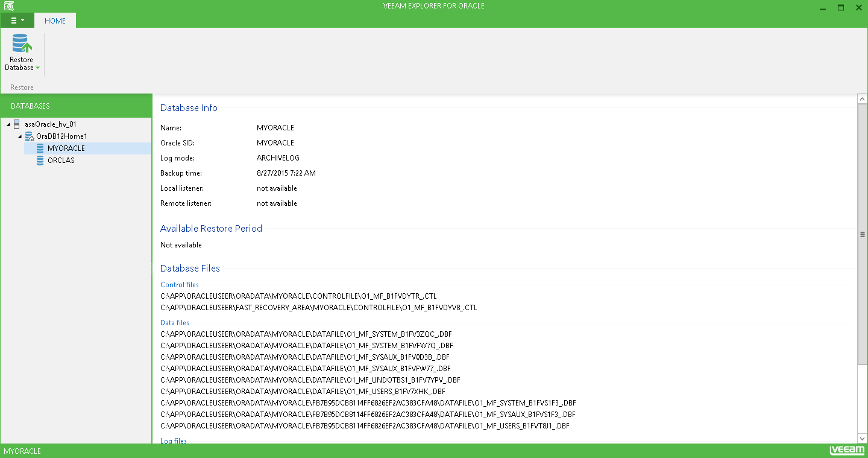Click the ARCHIVELOG log mode value

click(278, 158)
